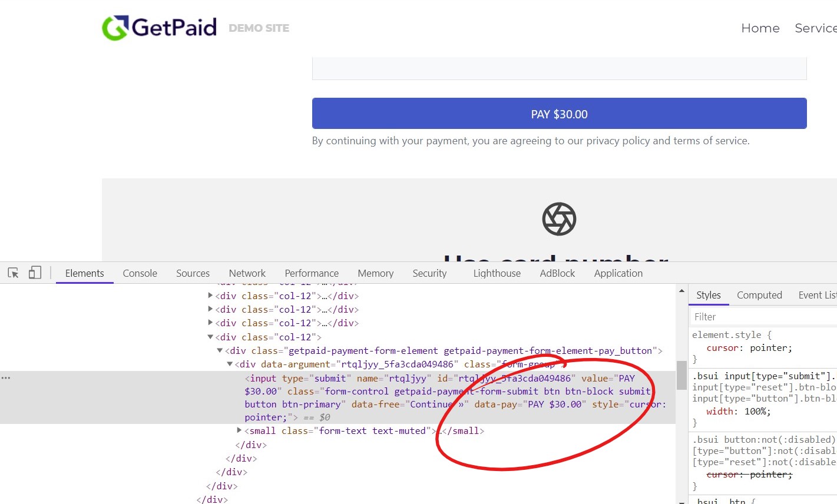Open the Network panel
837x504 pixels.
(247, 273)
